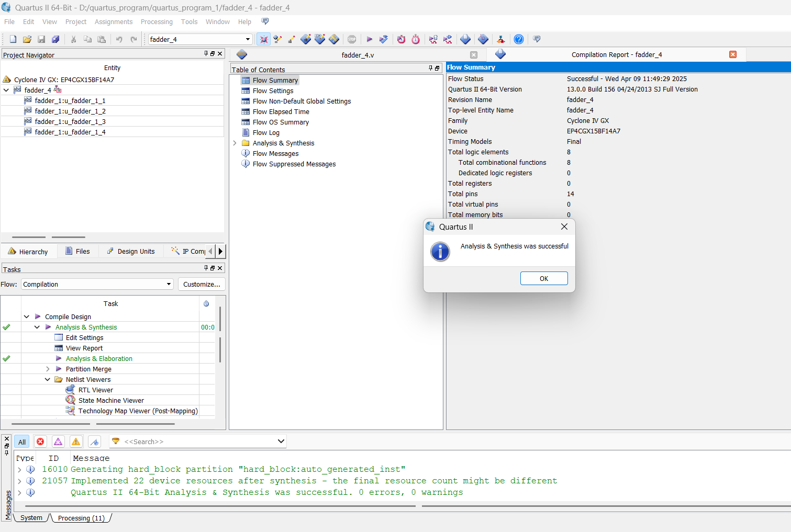Switch to the fadder_4.v editor tab
Viewport: 791px width, 532px height.
point(358,55)
